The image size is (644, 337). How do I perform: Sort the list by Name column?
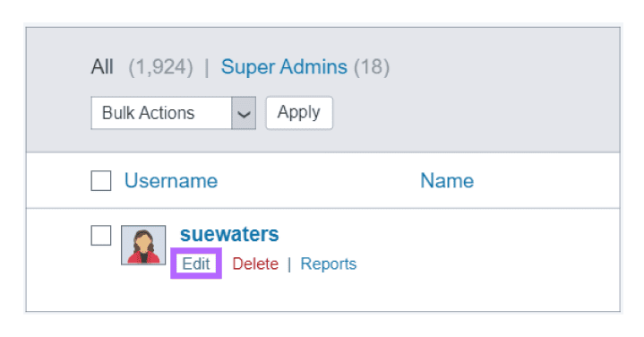click(447, 181)
